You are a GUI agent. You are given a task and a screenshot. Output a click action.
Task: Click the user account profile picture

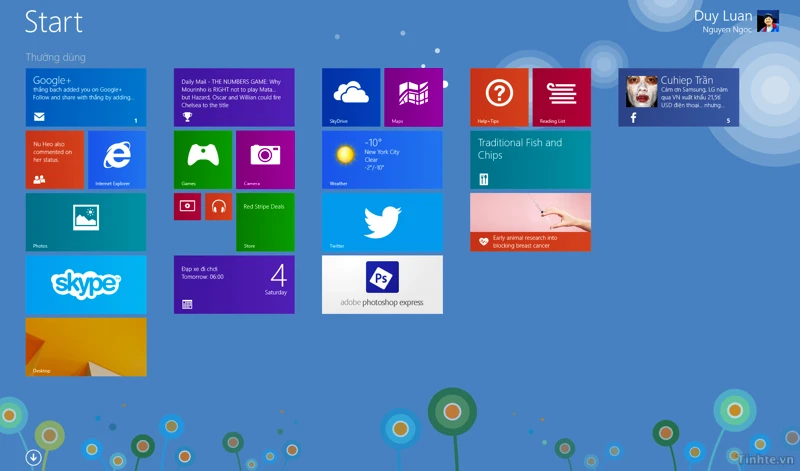click(x=767, y=21)
